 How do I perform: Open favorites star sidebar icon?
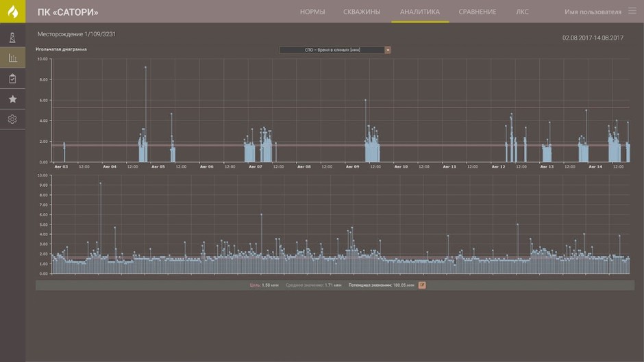[x=12, y=99]
